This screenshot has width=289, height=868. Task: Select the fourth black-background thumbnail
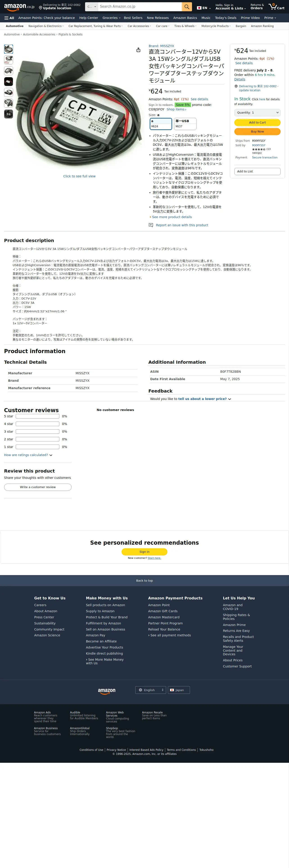click(8, 82)
